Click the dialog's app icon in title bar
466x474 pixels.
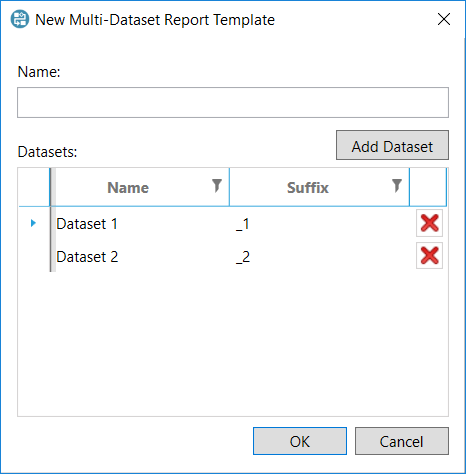click(20, 19)
